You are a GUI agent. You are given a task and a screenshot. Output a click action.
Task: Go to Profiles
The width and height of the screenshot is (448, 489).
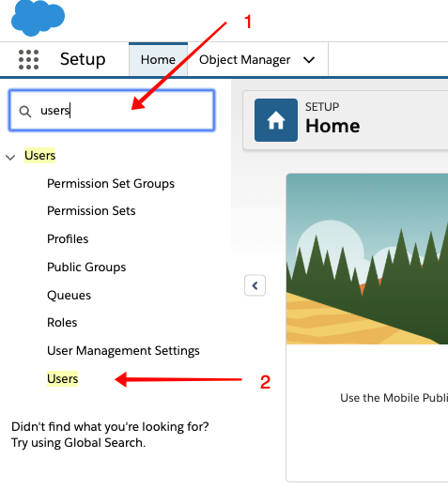pos(68,238)
